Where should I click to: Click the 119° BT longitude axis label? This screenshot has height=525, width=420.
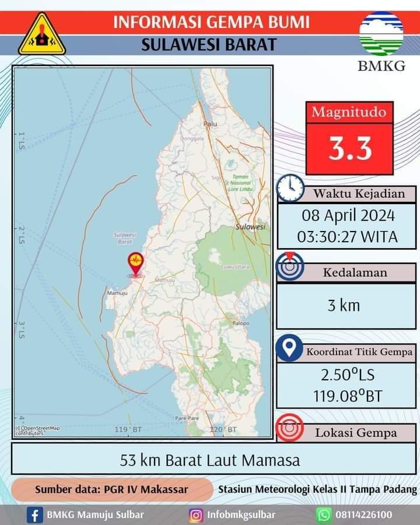(x=128, y=429)
